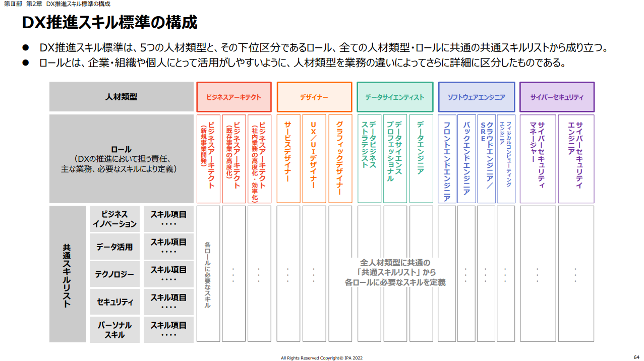This screenshot has width=644, height=361.
Task: Select the ビジネスアーキテクト category header
Action: 235,96
